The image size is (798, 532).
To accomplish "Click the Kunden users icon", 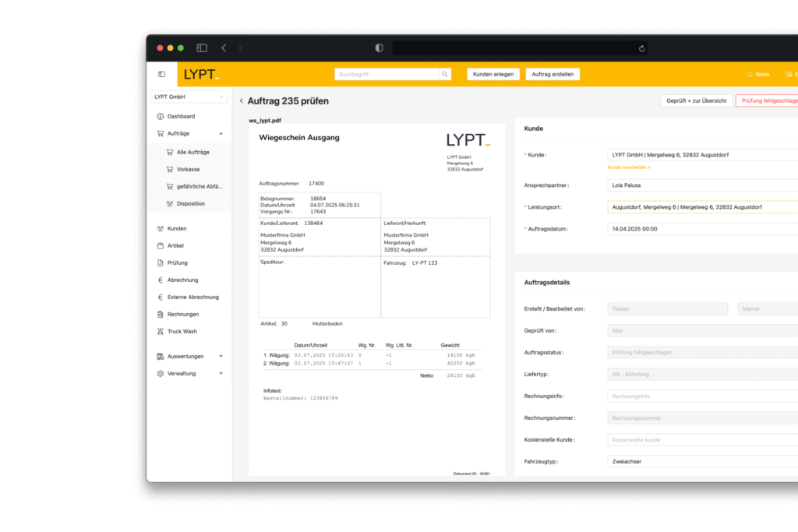I will [161, 229].
